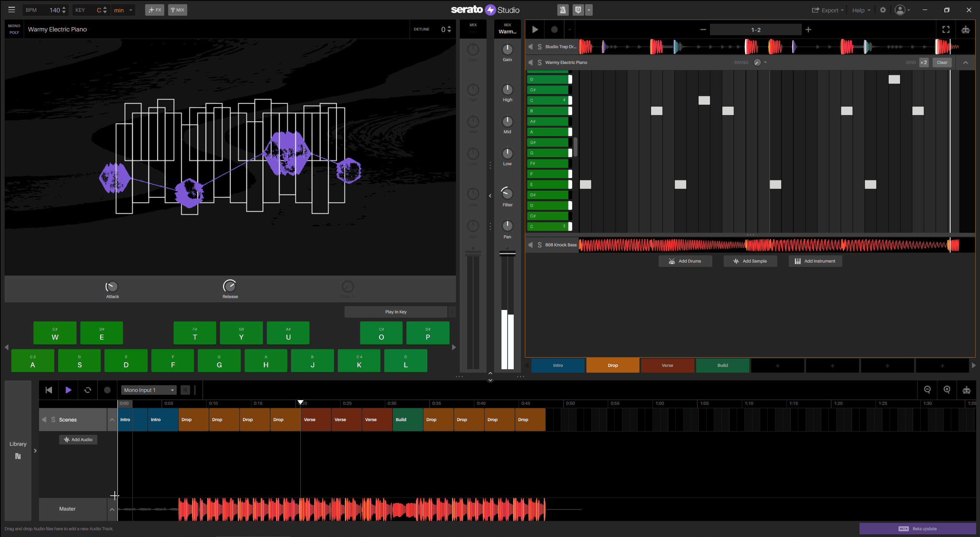Open the user account menu
This screenshot has height=537, width=980.
[902, 10]
